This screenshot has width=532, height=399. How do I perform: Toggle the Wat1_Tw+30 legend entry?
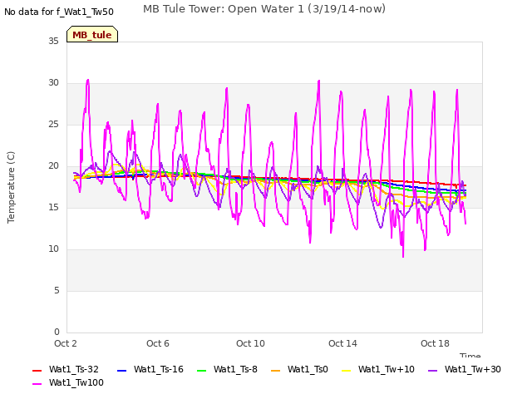(465, 369)
